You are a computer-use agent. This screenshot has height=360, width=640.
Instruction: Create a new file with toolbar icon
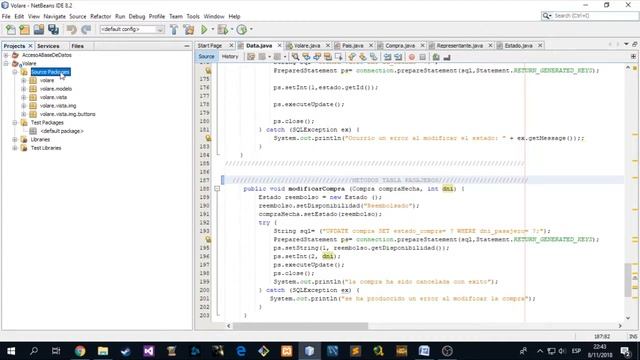(11, 29)
